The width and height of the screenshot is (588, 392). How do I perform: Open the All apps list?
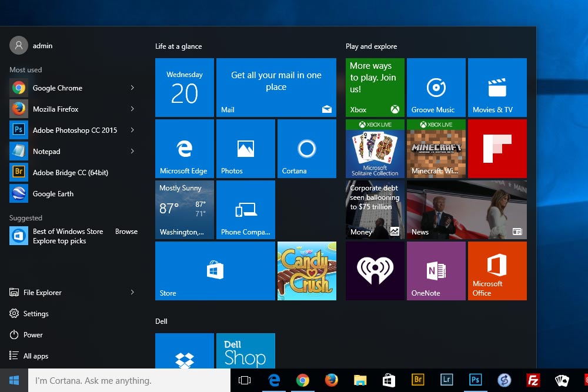pos(35,356)
